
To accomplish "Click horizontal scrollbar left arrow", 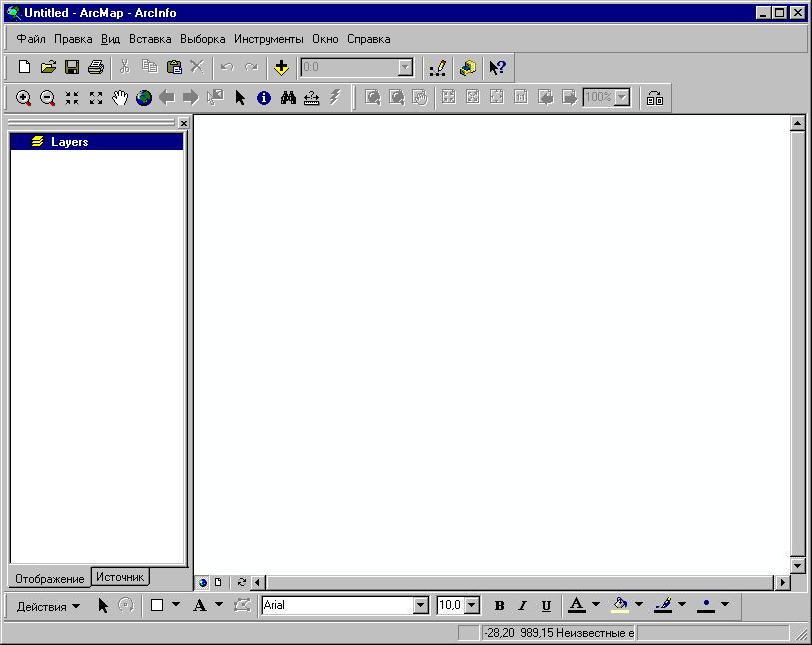I will pos(257,582).
